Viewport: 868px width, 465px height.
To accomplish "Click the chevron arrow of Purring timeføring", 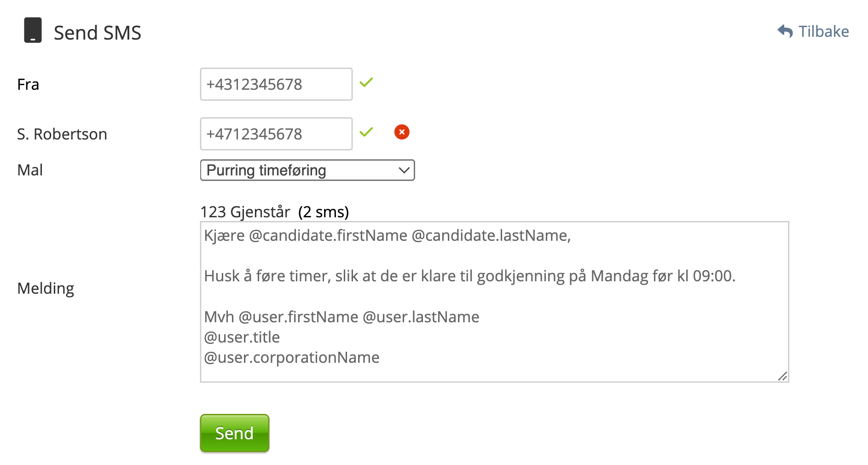I will 404,170.
